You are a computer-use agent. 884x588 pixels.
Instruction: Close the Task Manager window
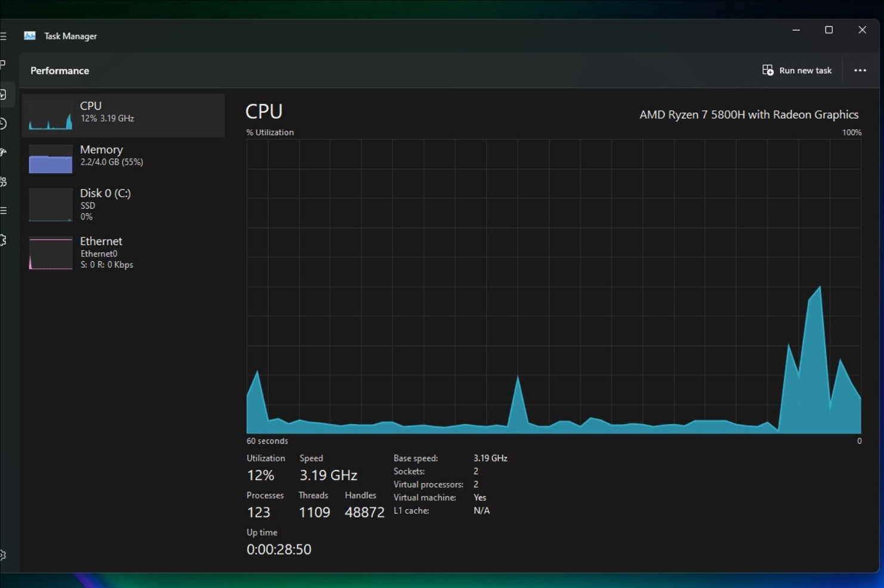pos(862,30)
